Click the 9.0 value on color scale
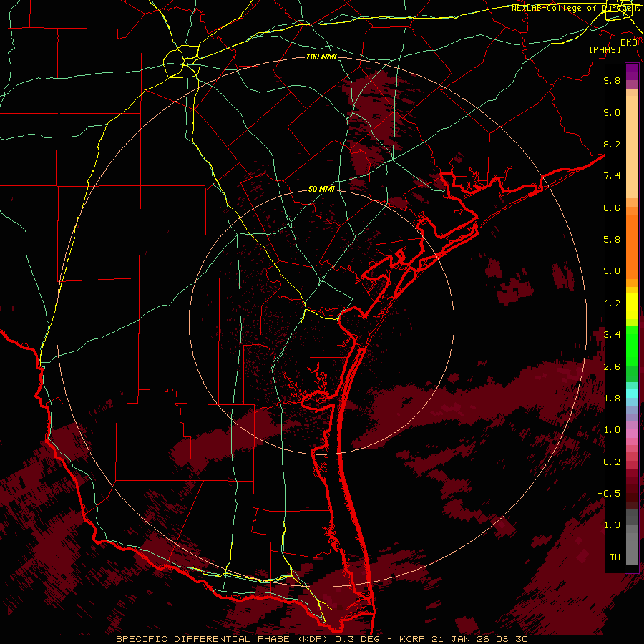Screen dimensions: 644x644 [x=612, y=112]
